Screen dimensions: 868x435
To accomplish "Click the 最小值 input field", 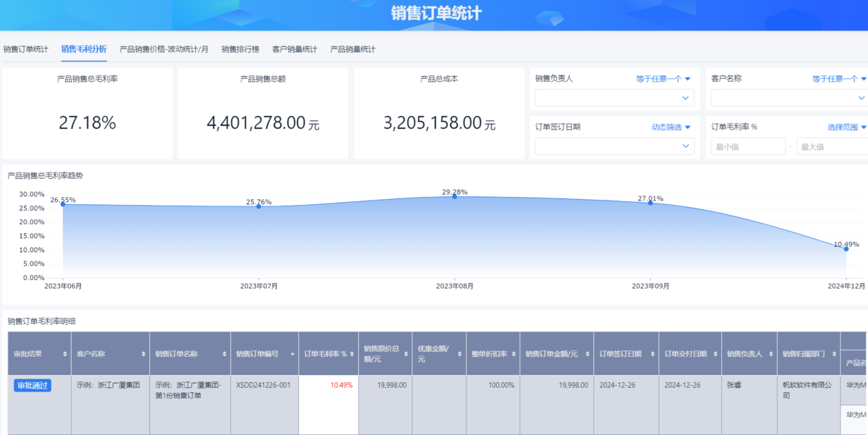I will click(747, 146).
